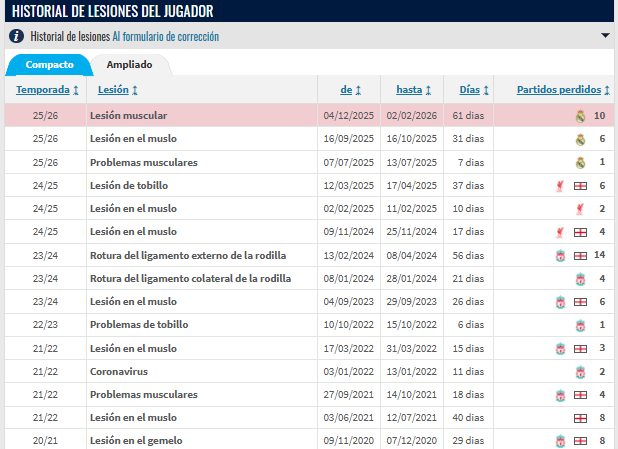618x449 pixels.
Task: Click Liverpool crest in Problemas de tobillo row
Action: click(580, 326)
